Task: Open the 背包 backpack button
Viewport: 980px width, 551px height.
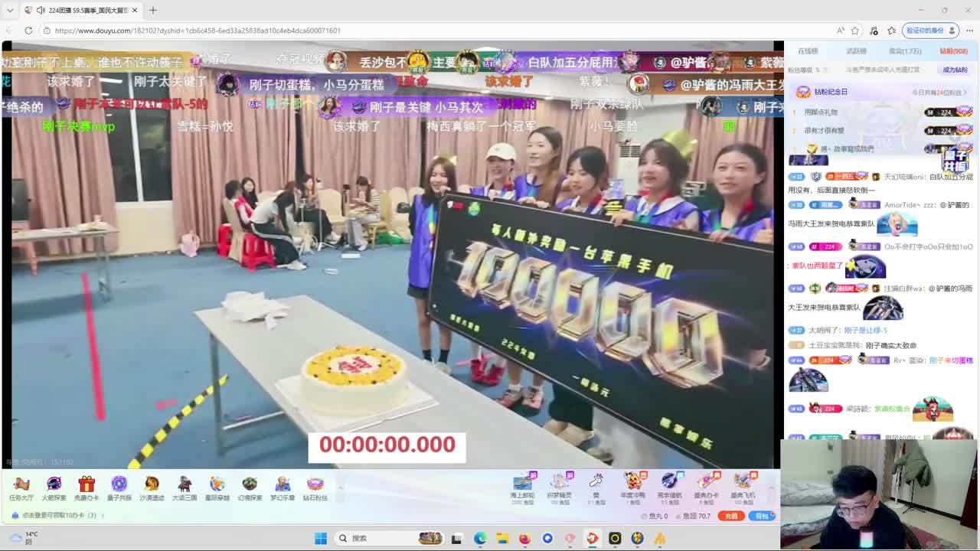Action: coord(762,516)
